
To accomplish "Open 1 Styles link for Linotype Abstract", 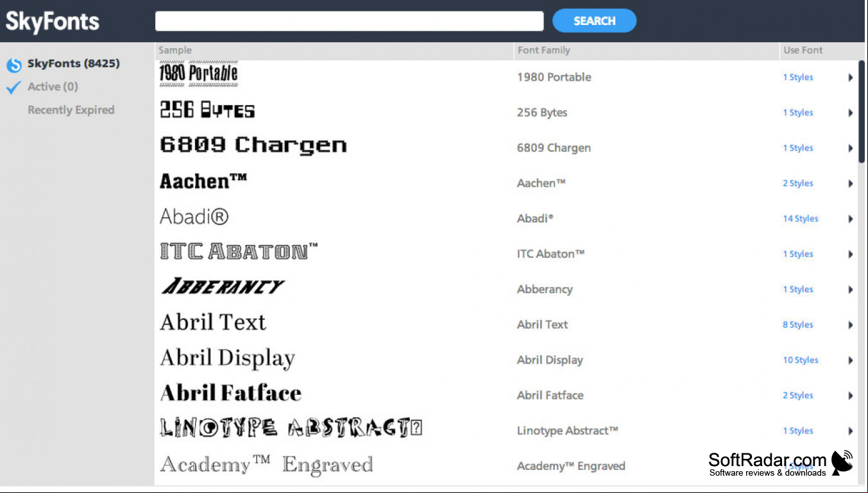I will tap(797, 431).
